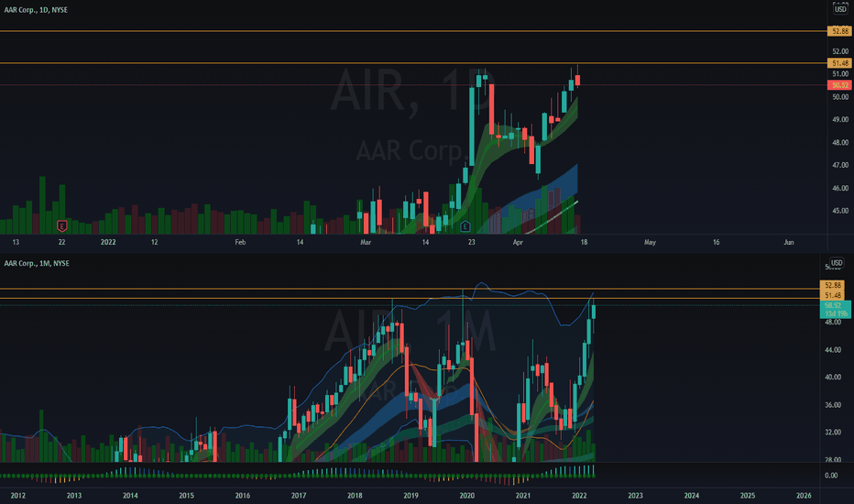Click '2018' on the monthly time axis

coord(355,495)
